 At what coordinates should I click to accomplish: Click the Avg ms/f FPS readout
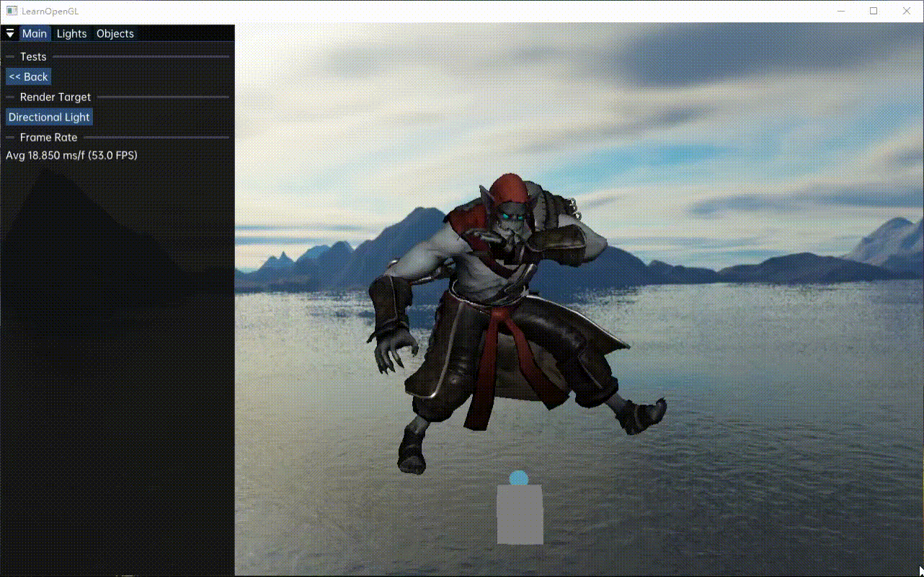coord(71,155)
